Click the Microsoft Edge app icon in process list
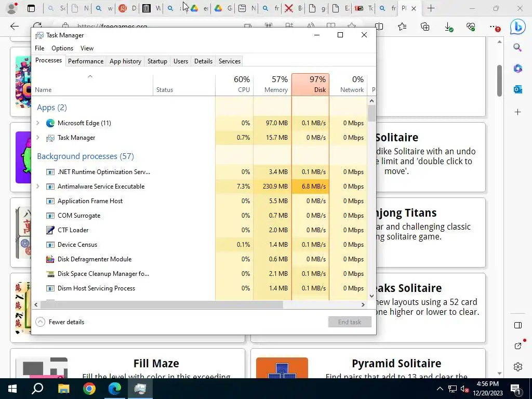This screenshot has height=399, width=532. pyautogui.click(x=50, y=123)
